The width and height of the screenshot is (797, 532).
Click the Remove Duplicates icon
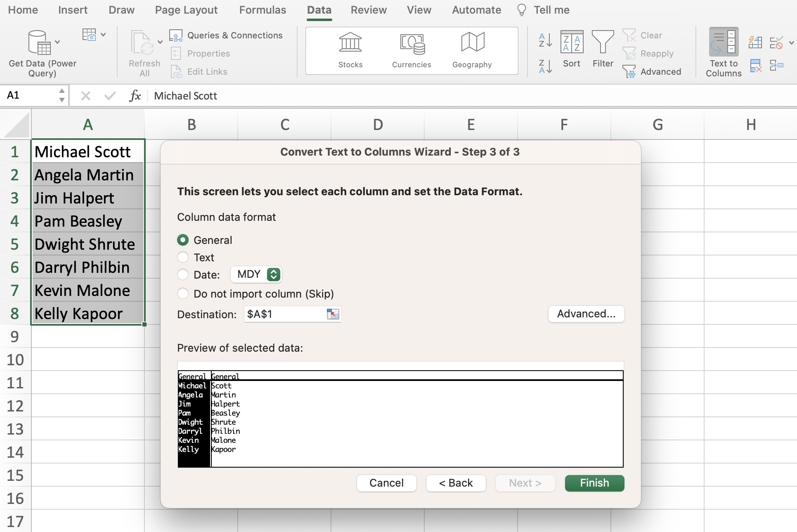pyautogui.click(x=755, y=65)
